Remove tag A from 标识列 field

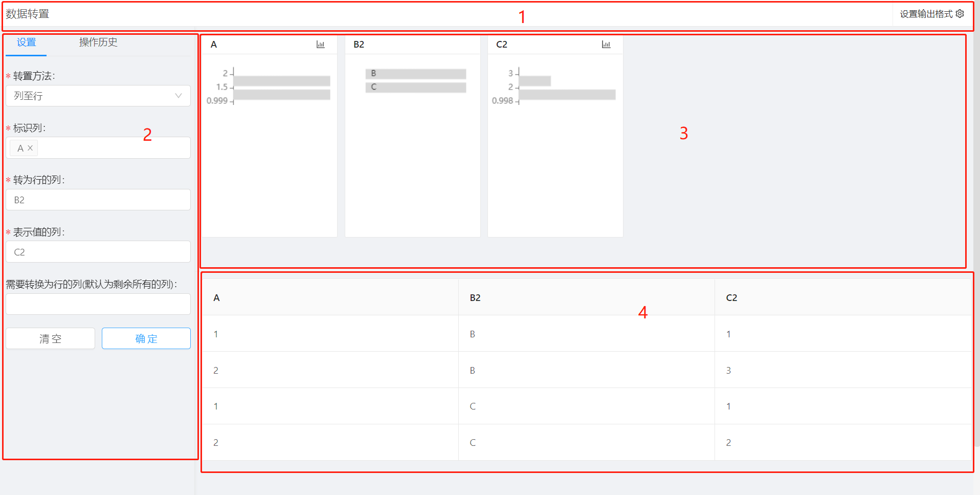[x=30, y=148]
